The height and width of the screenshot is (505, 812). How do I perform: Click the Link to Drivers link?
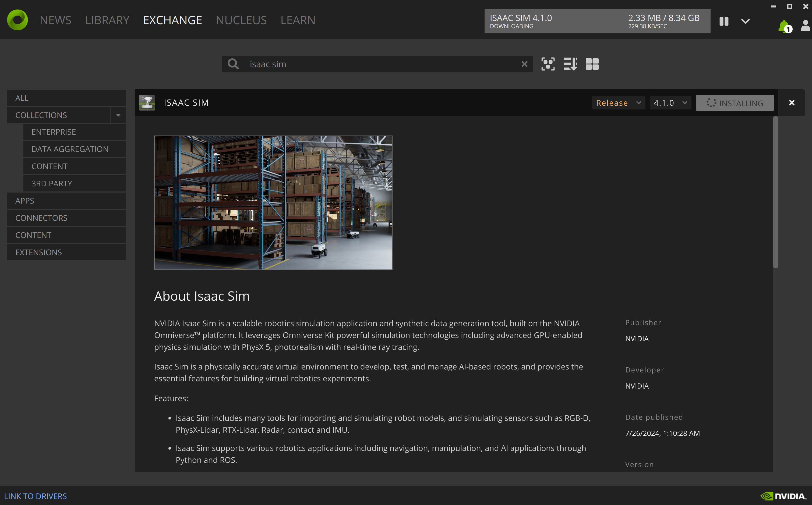coord(36,496)
